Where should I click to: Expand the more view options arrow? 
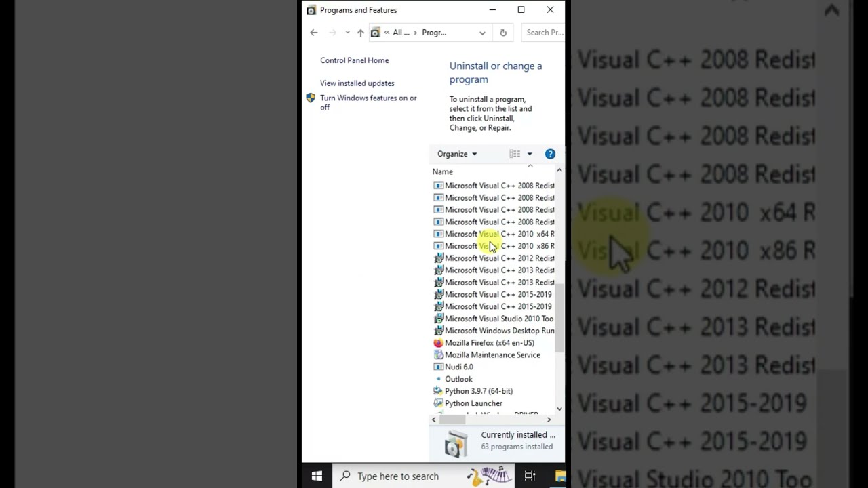(530, 154)
